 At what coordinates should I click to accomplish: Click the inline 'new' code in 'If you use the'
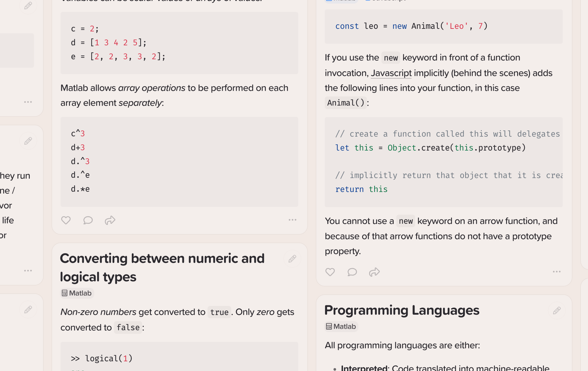coord(390,58)
